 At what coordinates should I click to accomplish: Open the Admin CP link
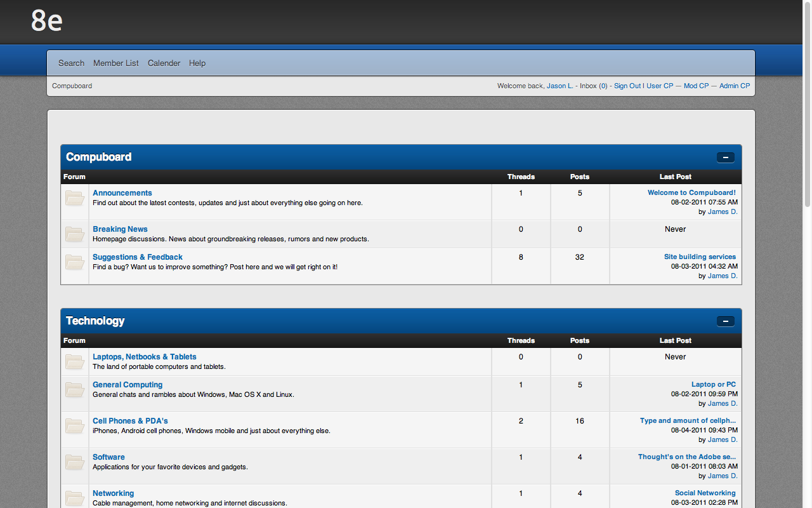pyautogui.click(x=734, y=86)
